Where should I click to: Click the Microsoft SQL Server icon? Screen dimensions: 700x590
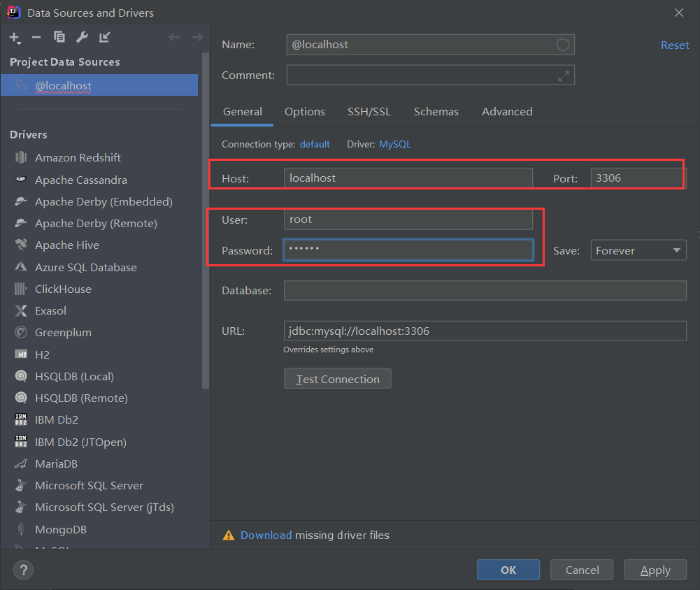coord(20,485)
